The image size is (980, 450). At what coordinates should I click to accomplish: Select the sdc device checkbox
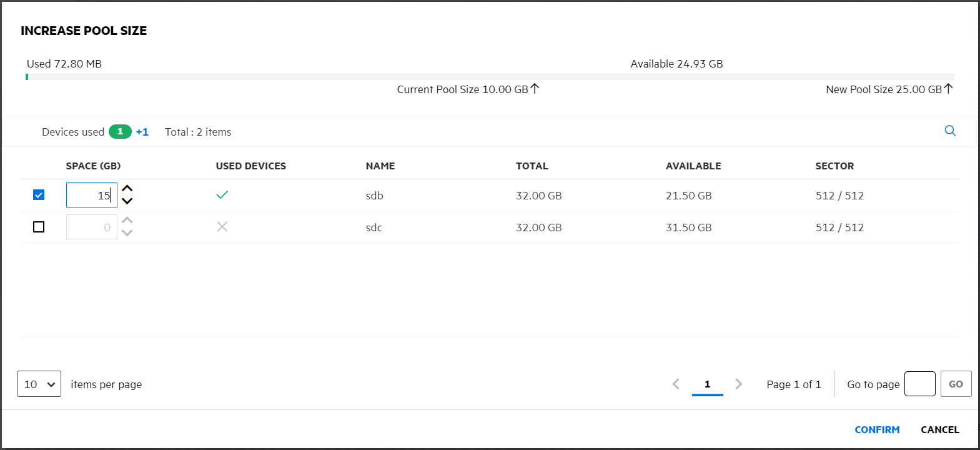39,227
